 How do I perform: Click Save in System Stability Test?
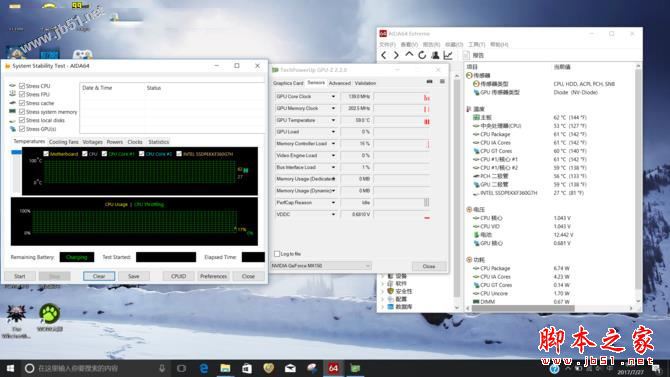coord(134,277)
